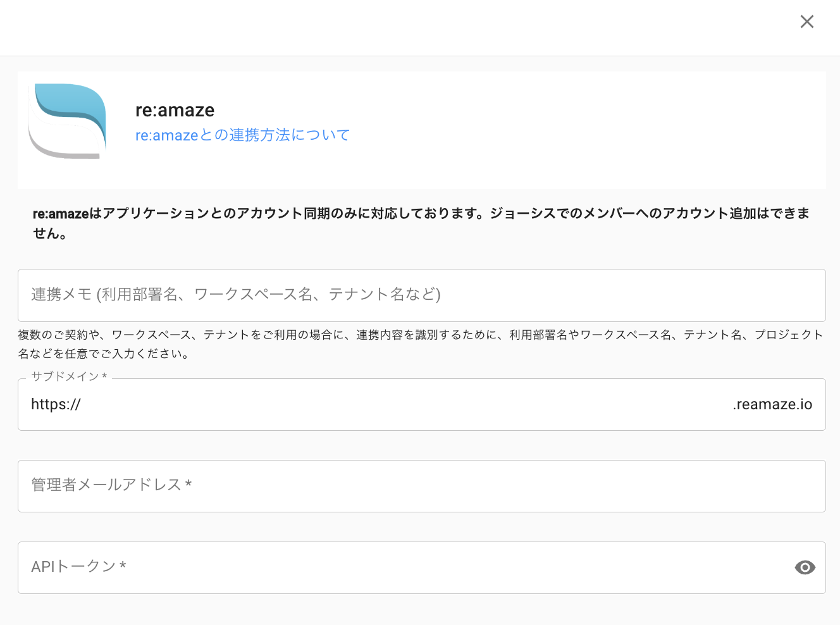The image size is (840, 625).
Task: Click the re:amaze app logo
Action: click(x=68, y=121)
